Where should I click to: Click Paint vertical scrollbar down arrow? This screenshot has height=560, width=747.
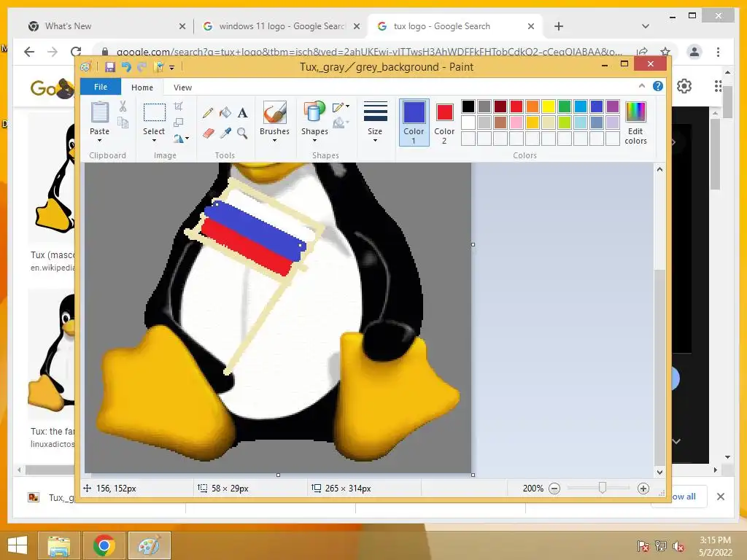[659, 472]
